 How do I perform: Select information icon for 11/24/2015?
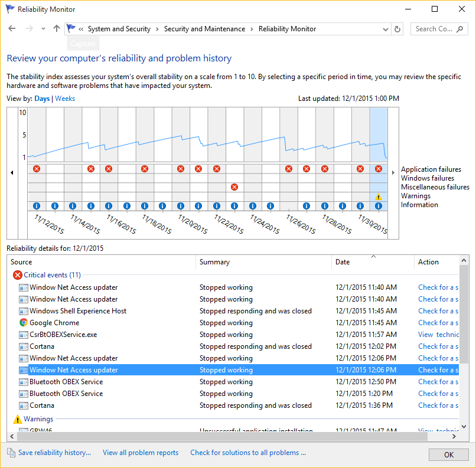tap(253, 206)
